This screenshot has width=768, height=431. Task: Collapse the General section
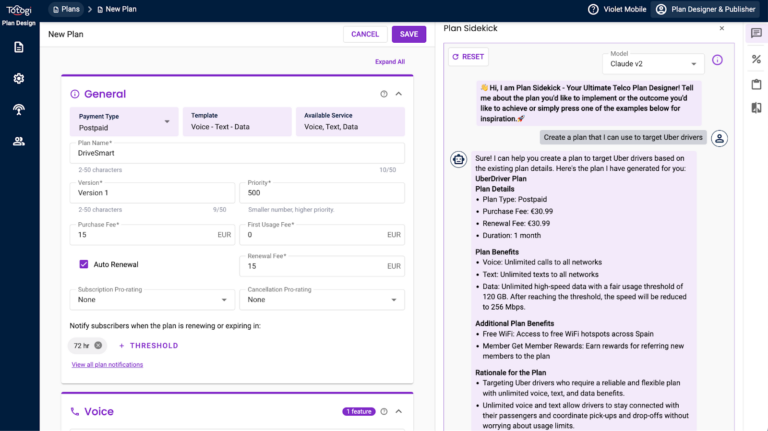tap(398, 94)
